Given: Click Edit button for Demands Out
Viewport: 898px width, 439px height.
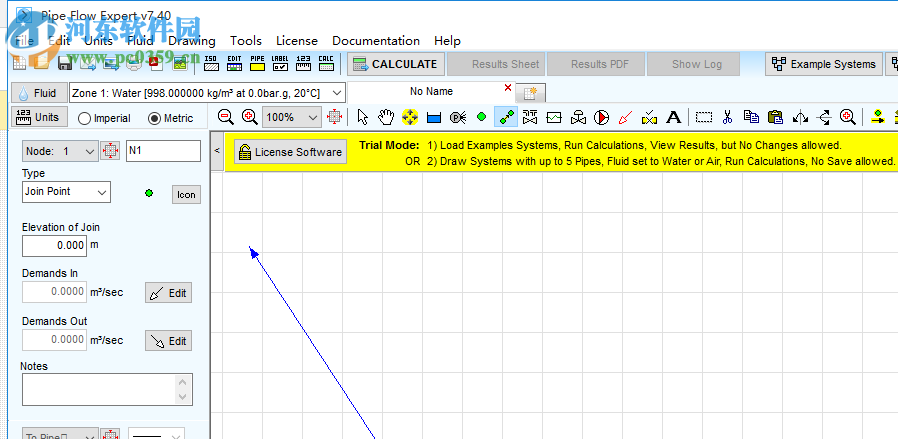Looking at the screenshot, I should click(168, 341).
